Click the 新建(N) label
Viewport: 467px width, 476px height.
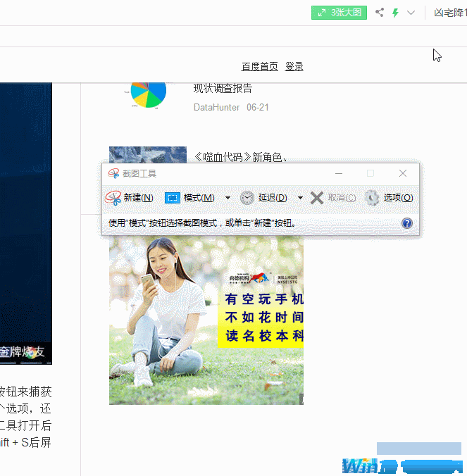pyautogui.click(x=139, y=198)
